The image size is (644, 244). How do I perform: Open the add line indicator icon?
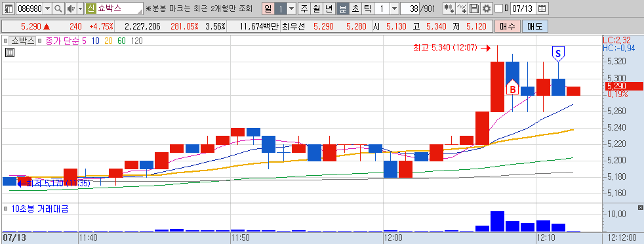coord(462,9)
